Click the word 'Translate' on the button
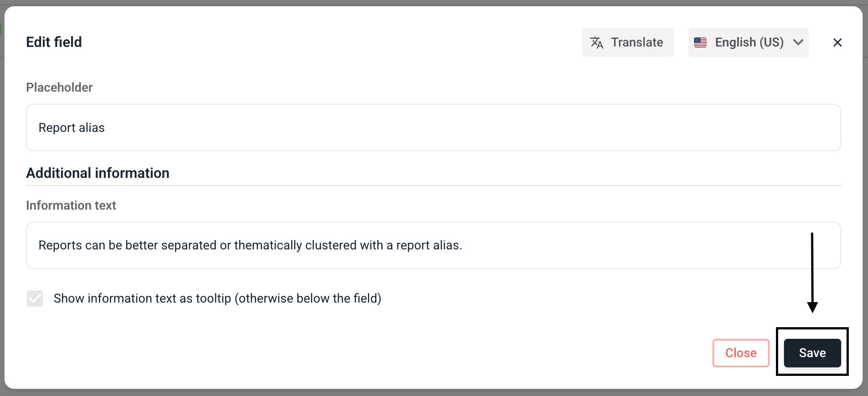This screenshot has height=396, width=868. [637, 42]
